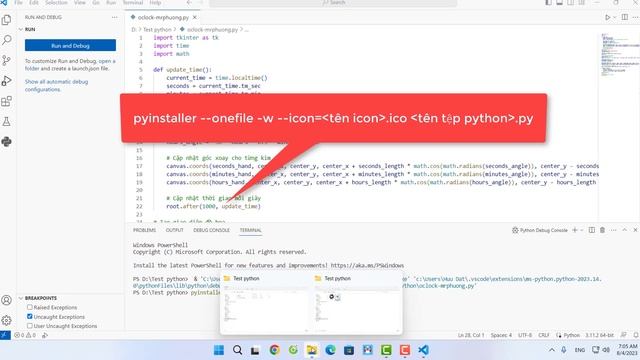Select the TERMINAL panel tab
The width and height of the screenshot is (640, 360).
251,230
